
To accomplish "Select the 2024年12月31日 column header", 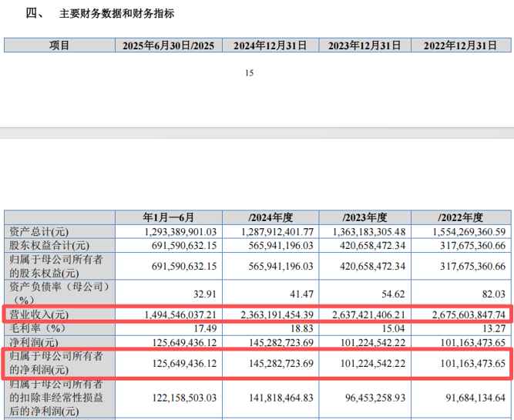I will 270,45.
